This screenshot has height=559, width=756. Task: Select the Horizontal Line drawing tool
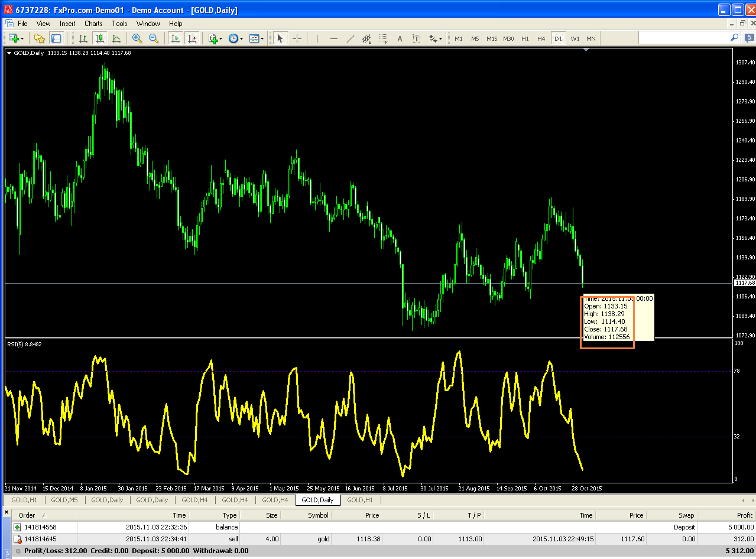pos(334,38)
